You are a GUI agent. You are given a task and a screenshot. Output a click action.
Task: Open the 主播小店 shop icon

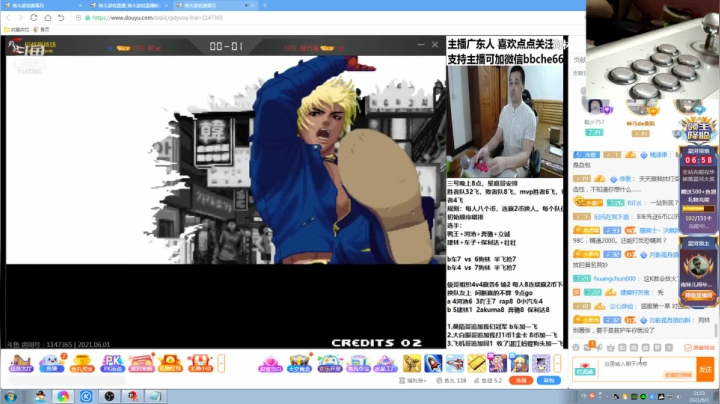(200, 364)
